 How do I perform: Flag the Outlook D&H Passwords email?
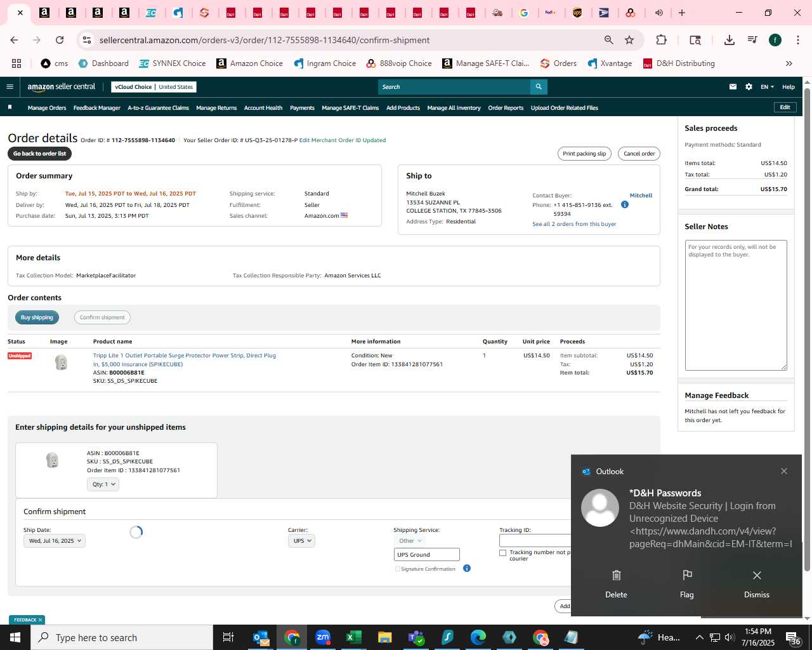click(687, 583)
